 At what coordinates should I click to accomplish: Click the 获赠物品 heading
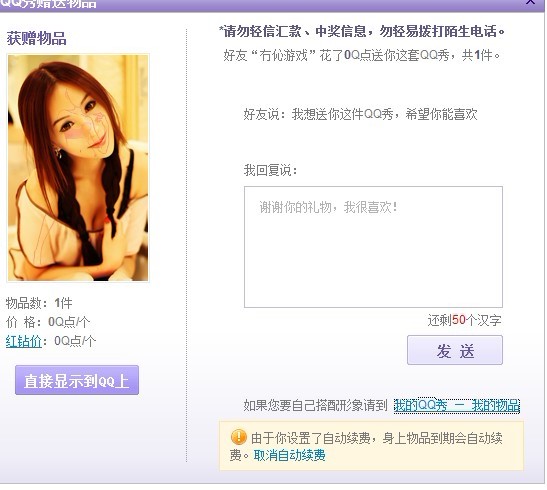tap(36, 38)
